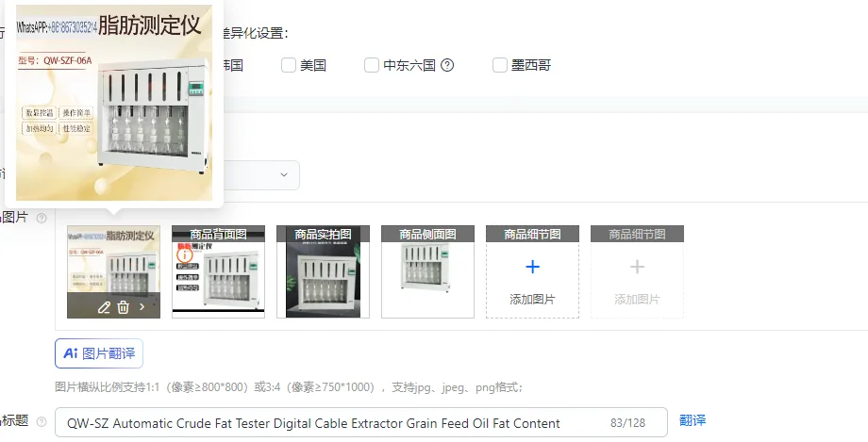The height and width of the screenshot is (442, 868).
Task: Select the 商品实拍图 thumbnail
Action: coord(323,271)
